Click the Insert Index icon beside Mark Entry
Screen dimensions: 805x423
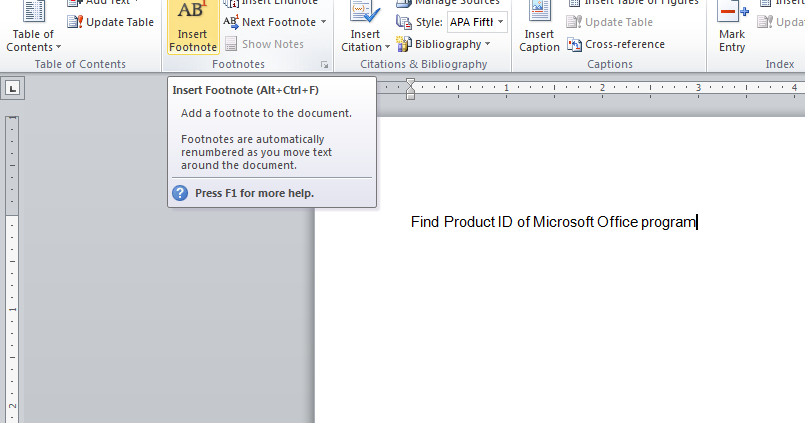pyautogui.click(x=765, y=3)
